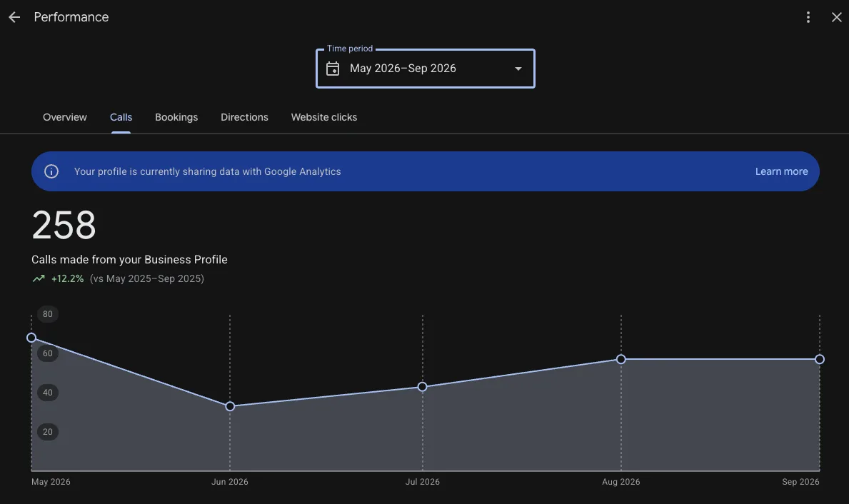Click the 20 y-axis label
Image resolution: width=849 pixels, height=504 pixels.
tap(48, 432)
